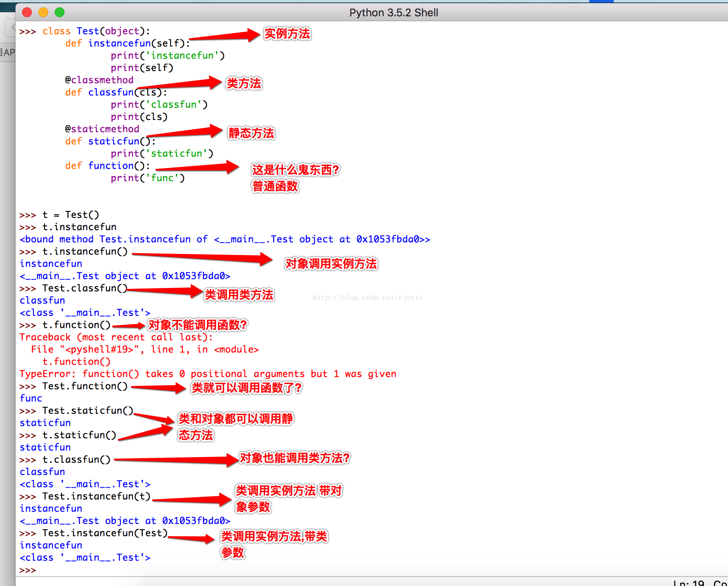Click the print('func') line
This screenshot has height=586, width=728.
[x=148, y=178]
